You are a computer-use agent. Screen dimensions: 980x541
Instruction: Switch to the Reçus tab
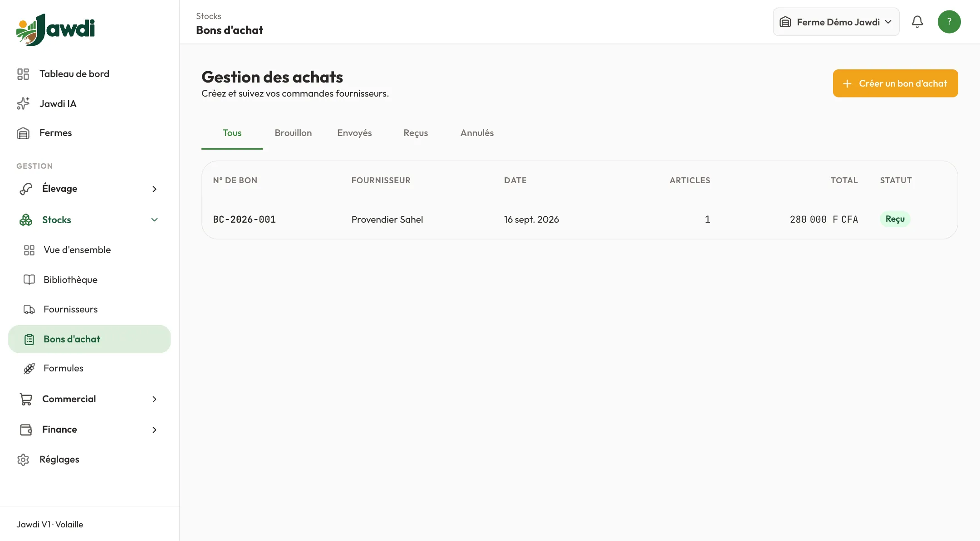[x=416, y=133]
